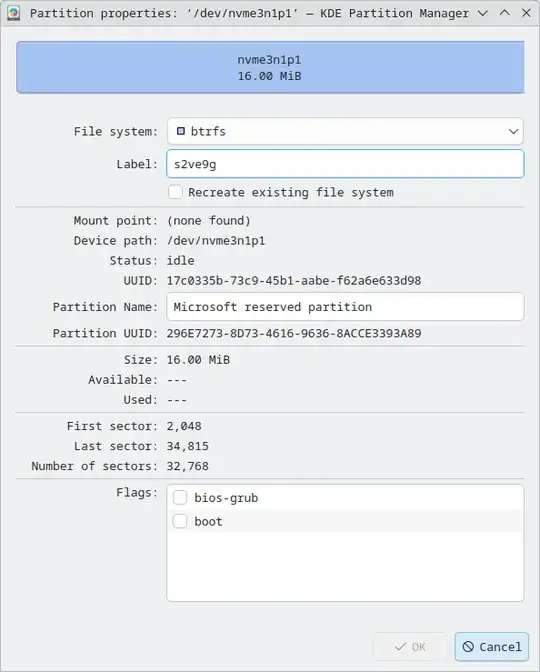Click the Device path value /dev/nvme3n1p1
Viewport: 540px width, 672px height.
[216, 240]
